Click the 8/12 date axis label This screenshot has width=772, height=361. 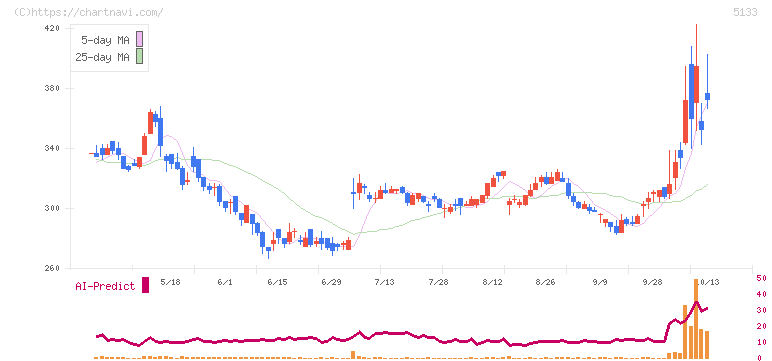coord(492,282)
